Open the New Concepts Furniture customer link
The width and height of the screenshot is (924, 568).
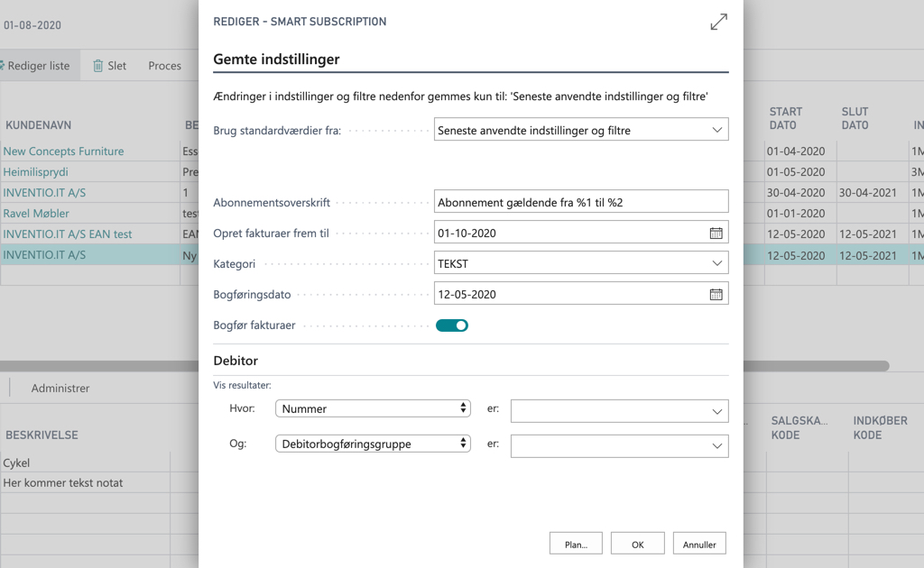(64, 151)
